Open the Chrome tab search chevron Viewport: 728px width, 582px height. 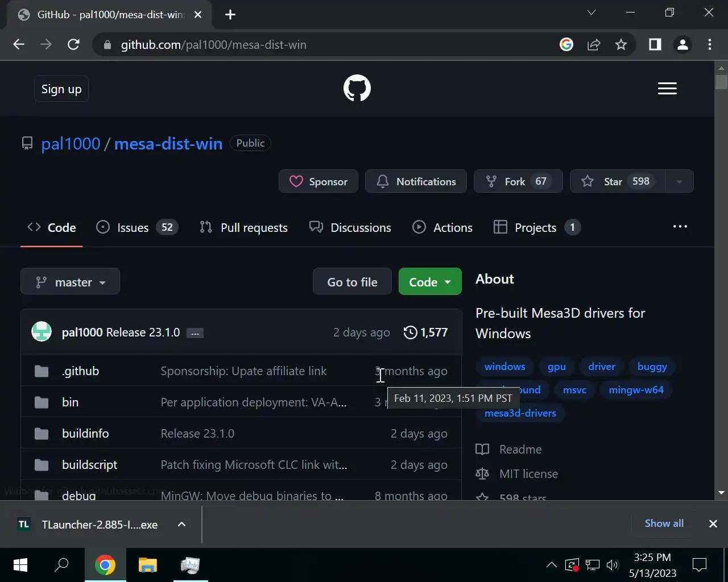point(591,13)
